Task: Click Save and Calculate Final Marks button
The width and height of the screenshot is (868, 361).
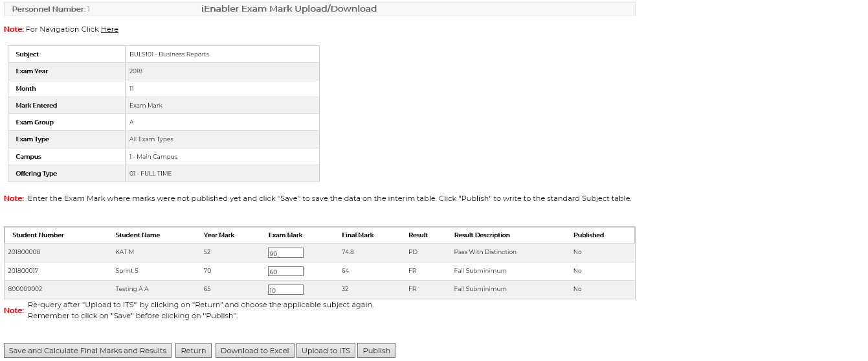Action: point(87,351)
